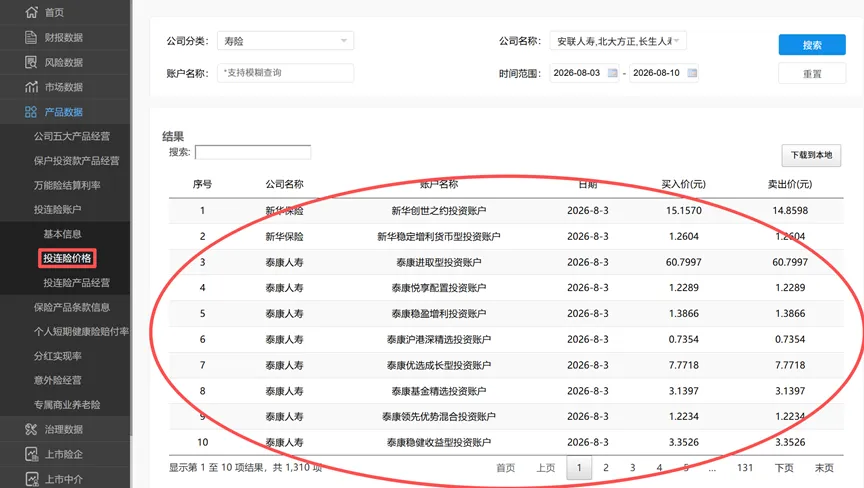This screenshot has height=488, width=864.
Task: Collapse the 产品数据 menu section
Action: (x=63, y=112)
